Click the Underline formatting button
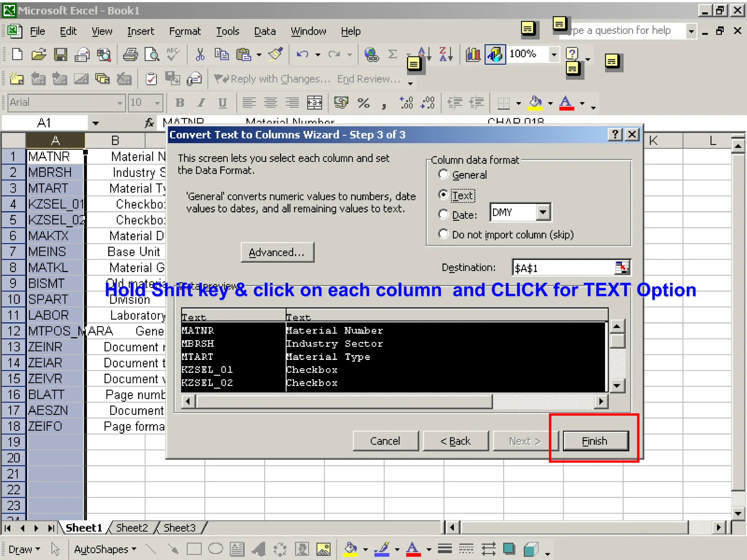 point(222,103)
